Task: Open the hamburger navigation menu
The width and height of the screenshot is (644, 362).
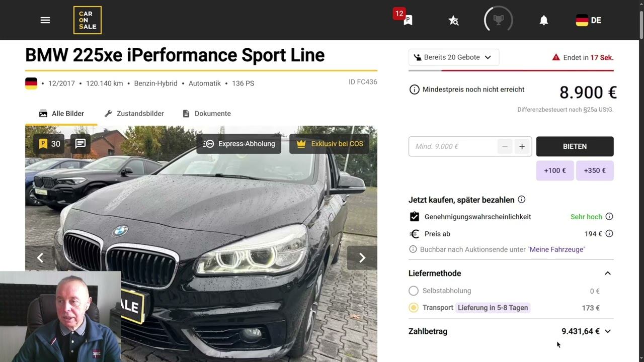Action: [45, 20]
